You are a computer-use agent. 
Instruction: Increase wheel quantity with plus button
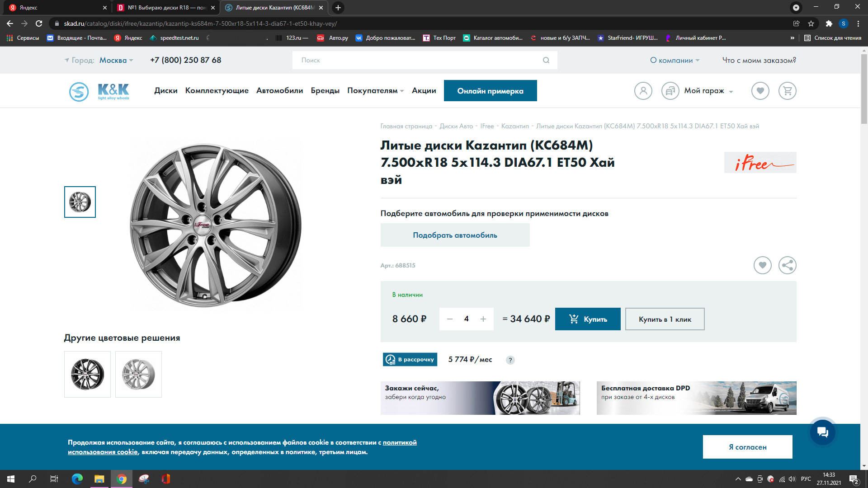click(x=483, y=319)
